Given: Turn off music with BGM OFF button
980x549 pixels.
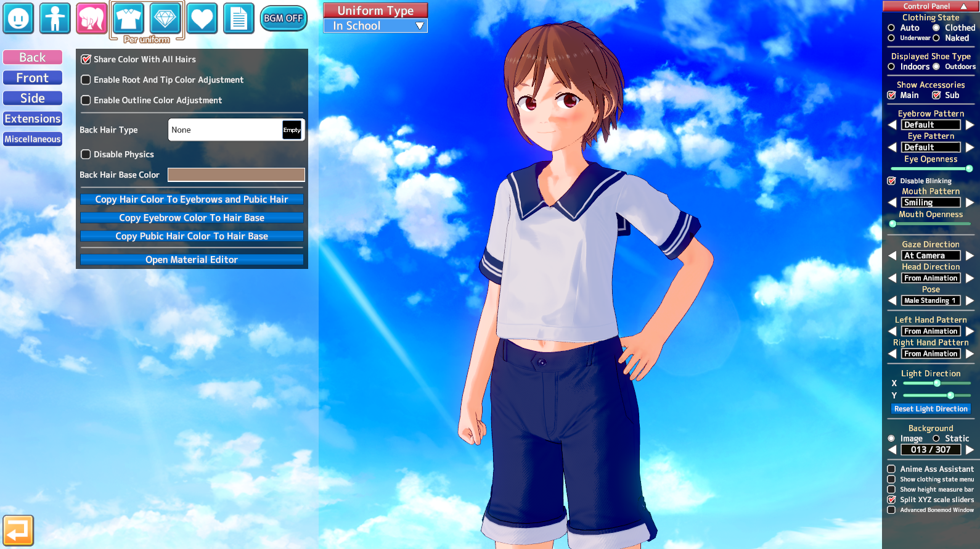Looking at the screenshot, I should tap(284, 18).
